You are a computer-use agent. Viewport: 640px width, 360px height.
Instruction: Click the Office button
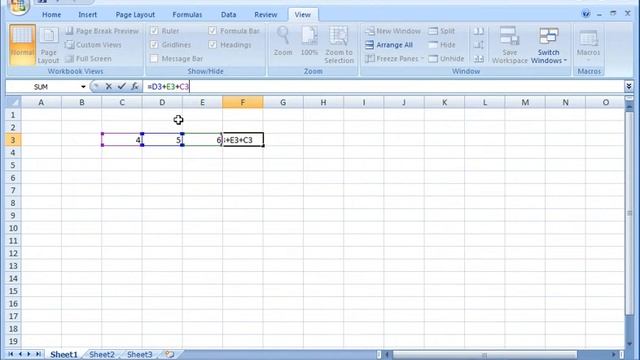tap(18, 6)
